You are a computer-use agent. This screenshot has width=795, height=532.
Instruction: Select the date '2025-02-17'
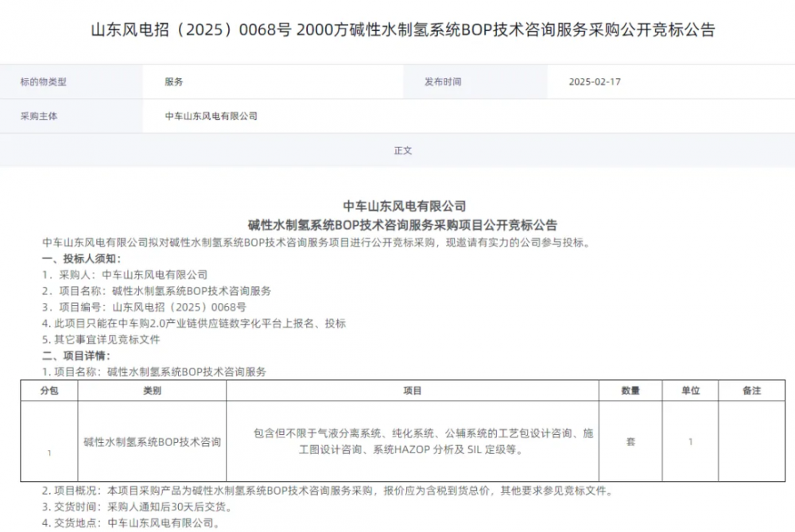[x=594, y=82]
